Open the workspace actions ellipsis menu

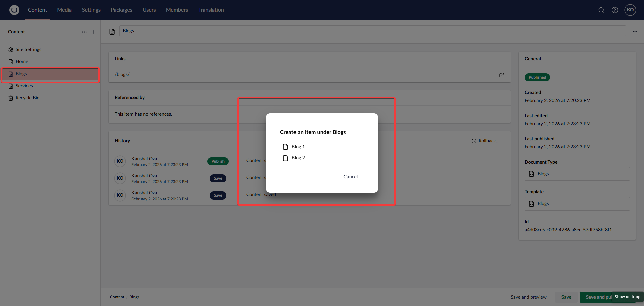coord(635,32)
